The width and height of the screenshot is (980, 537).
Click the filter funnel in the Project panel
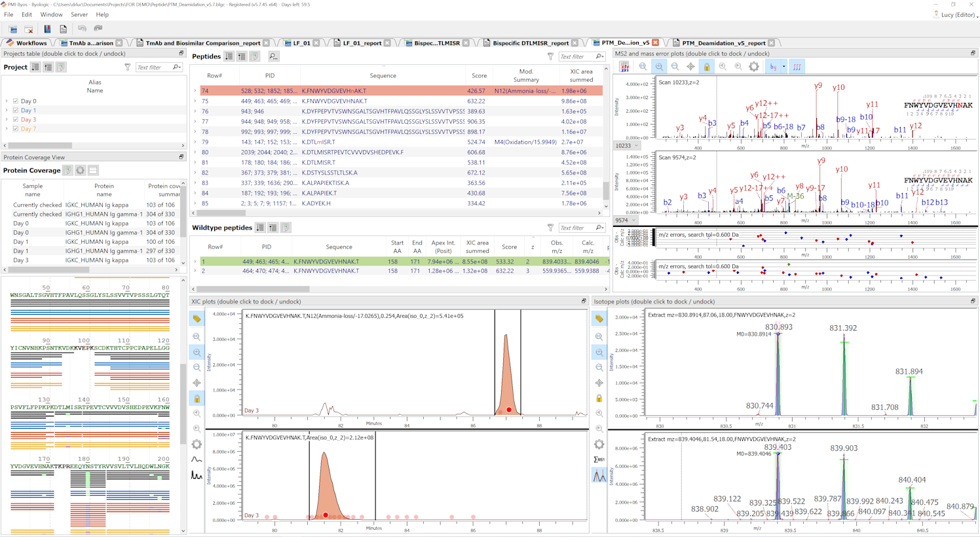[128, 68]
